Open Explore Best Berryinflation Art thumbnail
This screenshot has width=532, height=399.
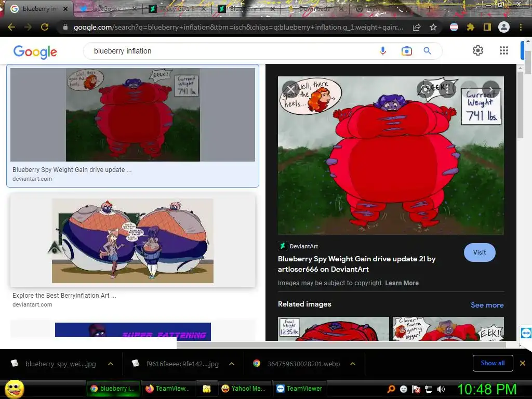[x=132, y=241]
